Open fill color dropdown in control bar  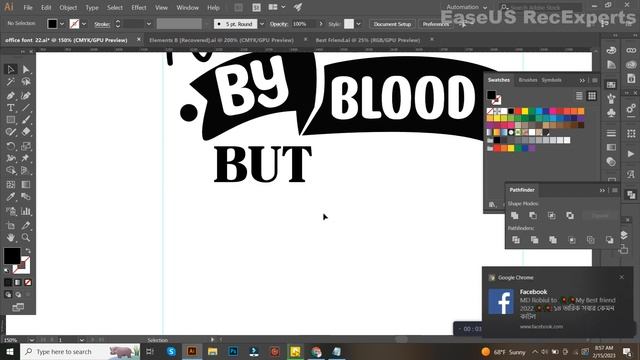[x=62, y=24]
